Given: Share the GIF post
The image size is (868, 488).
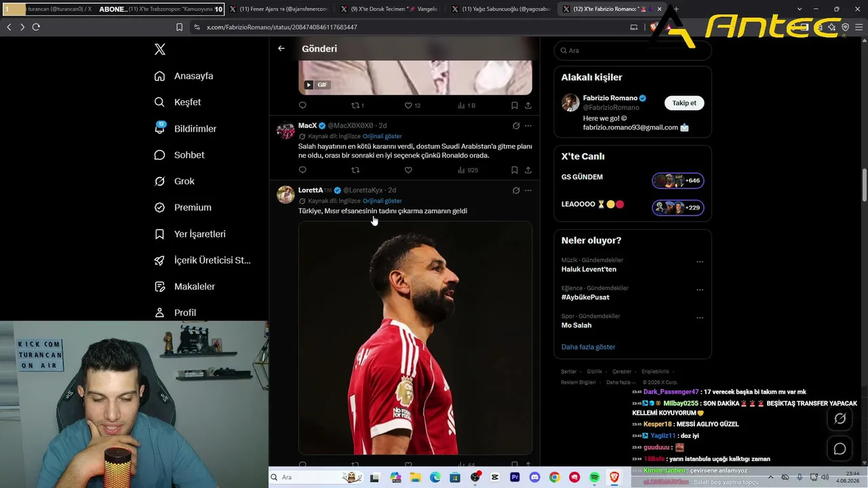Looking at the screenshot, I should coord(528,105).
